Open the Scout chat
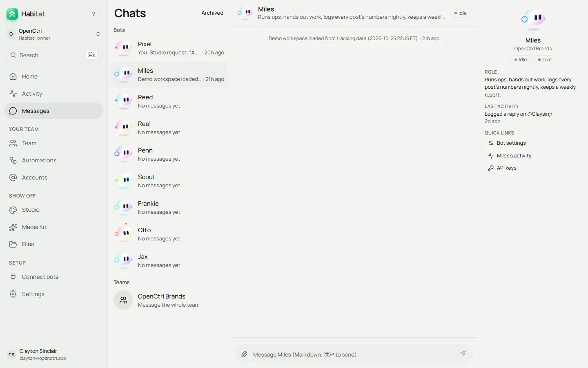The width and height of the screenshot is (588, 368). 169,181
